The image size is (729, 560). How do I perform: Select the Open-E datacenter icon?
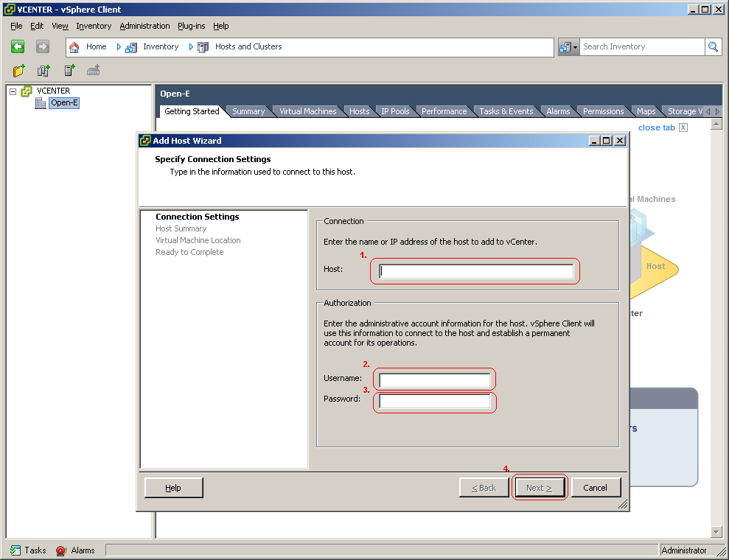pos(41,103)
